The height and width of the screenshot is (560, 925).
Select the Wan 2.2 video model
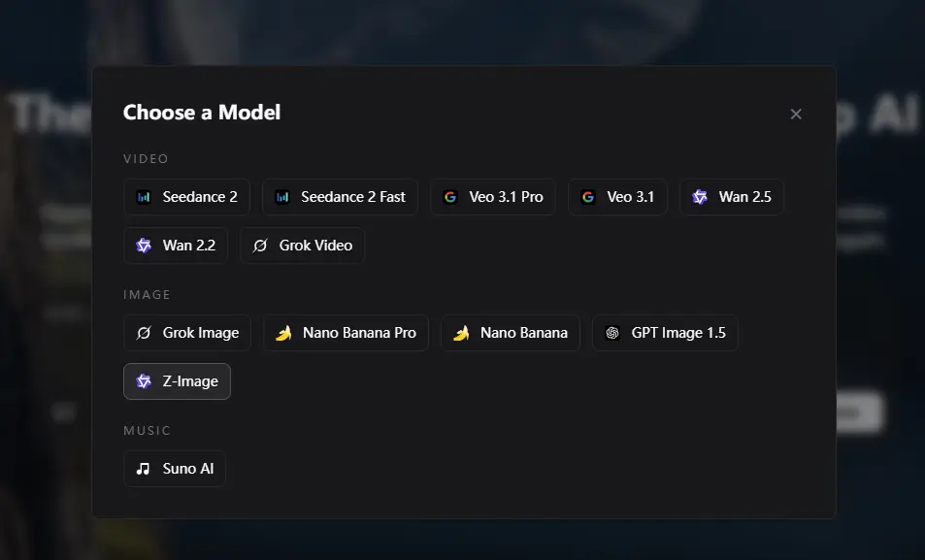coord(176,246)
